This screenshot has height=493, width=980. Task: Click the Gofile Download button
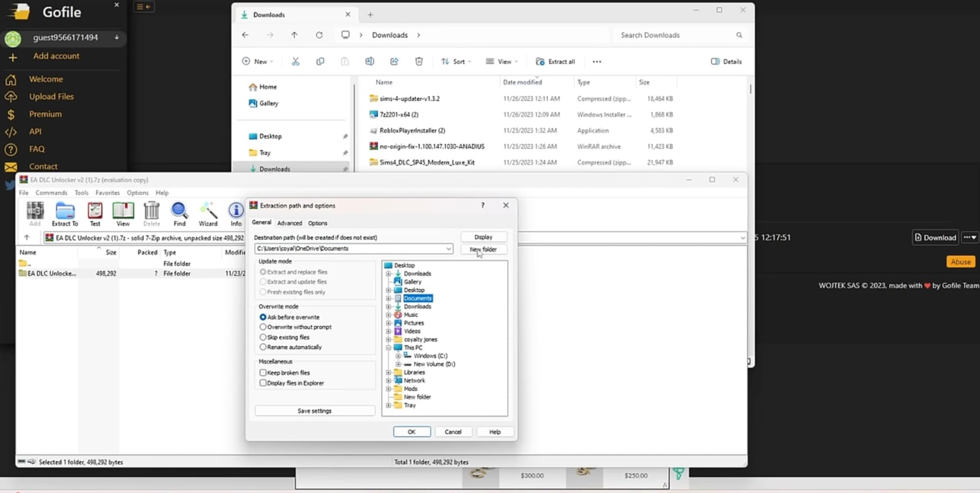(935, 238)
